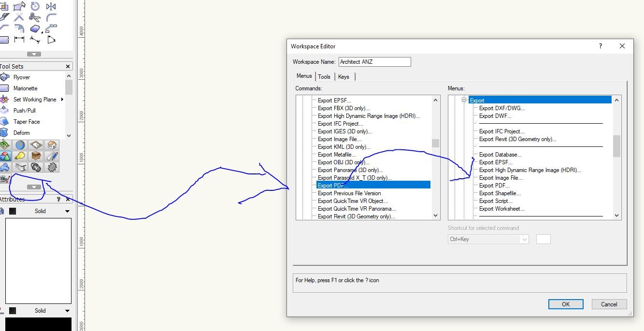Collapse the Export menu tree node
Viewport: 644px width, 331px height.
464,100
